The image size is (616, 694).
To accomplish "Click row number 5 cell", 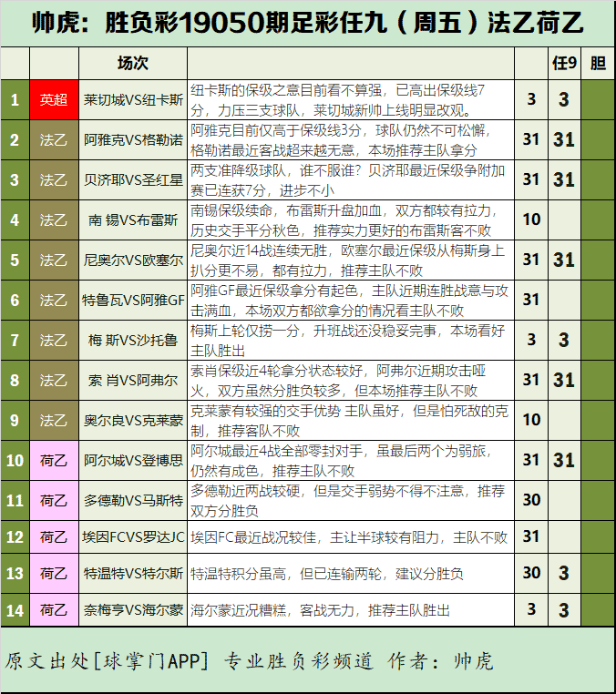I will (x=15, y=260).
